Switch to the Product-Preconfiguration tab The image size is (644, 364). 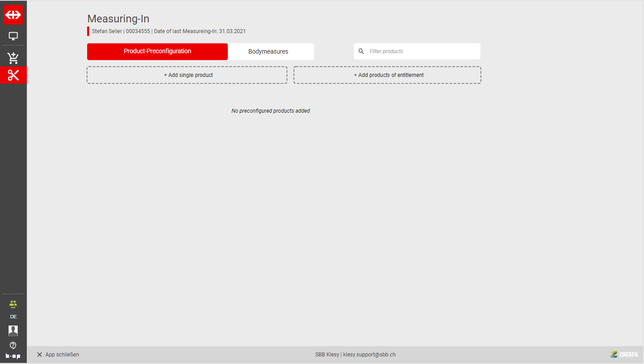[x=157, y=51]
